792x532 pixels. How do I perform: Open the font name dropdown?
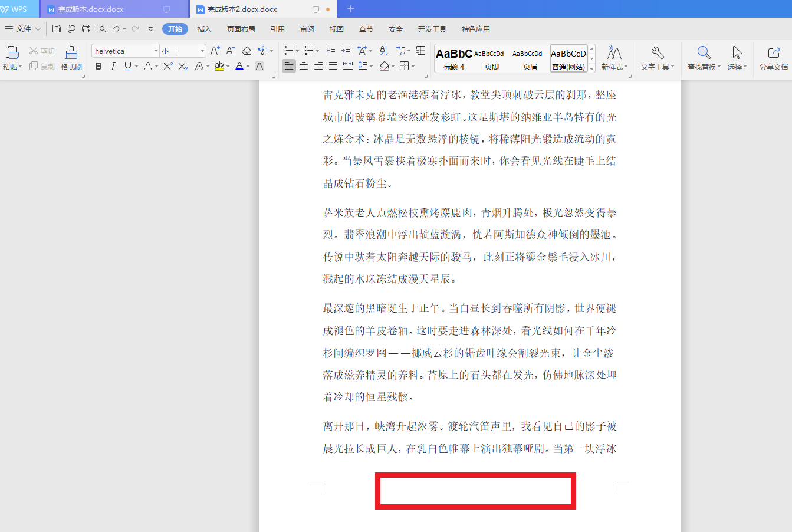(156, 51)
